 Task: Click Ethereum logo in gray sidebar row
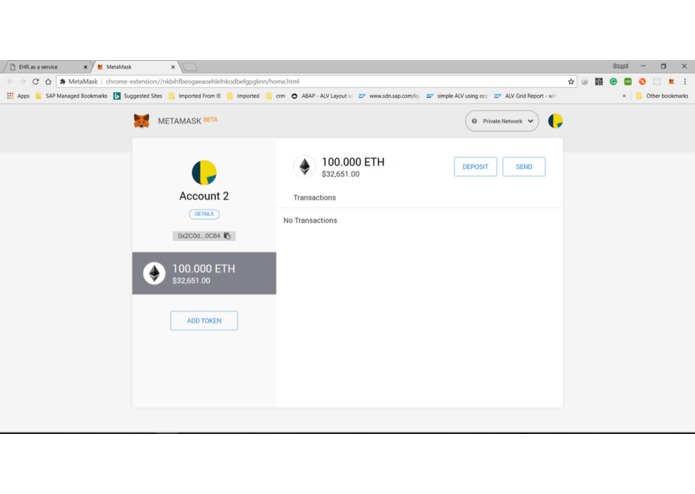tap(154, 273)
